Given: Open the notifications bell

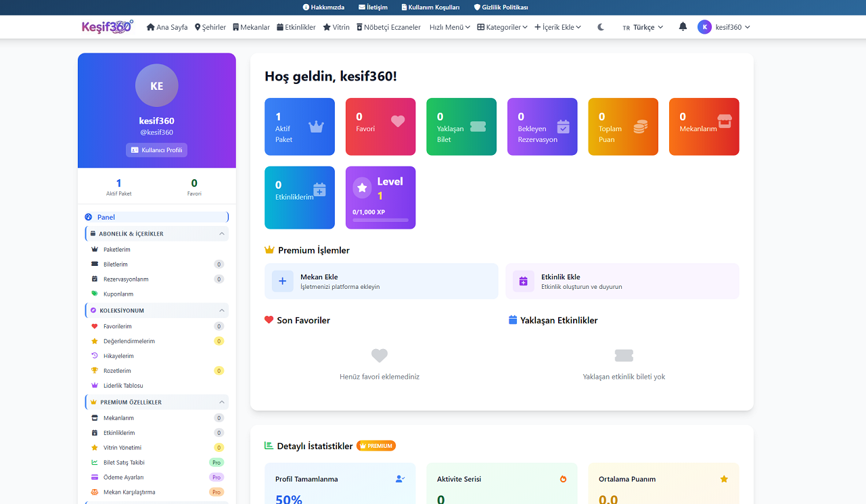Looking at the screenshot, I should pos(683,27).
